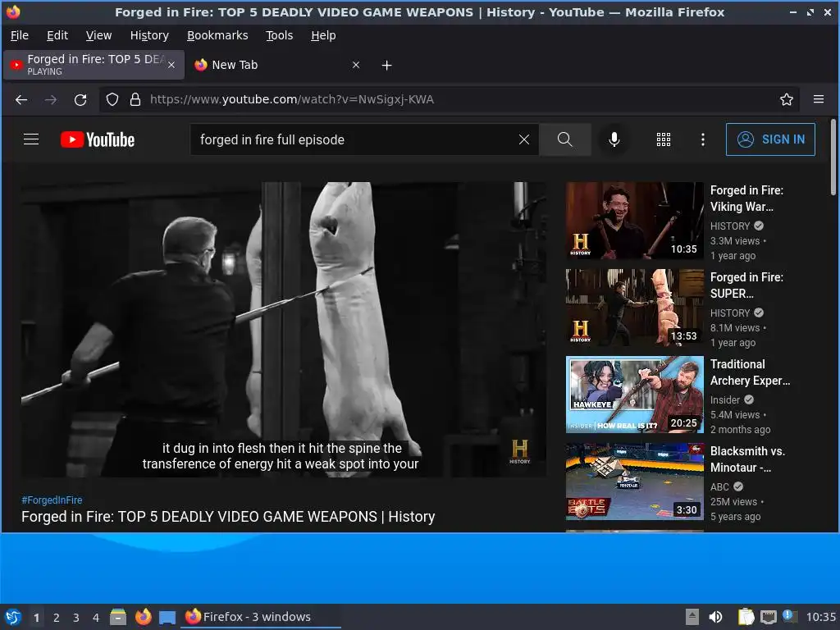Close the Forged in Fire tab
840x630 pixels.
pyautogui.click(x=171, y=65)
